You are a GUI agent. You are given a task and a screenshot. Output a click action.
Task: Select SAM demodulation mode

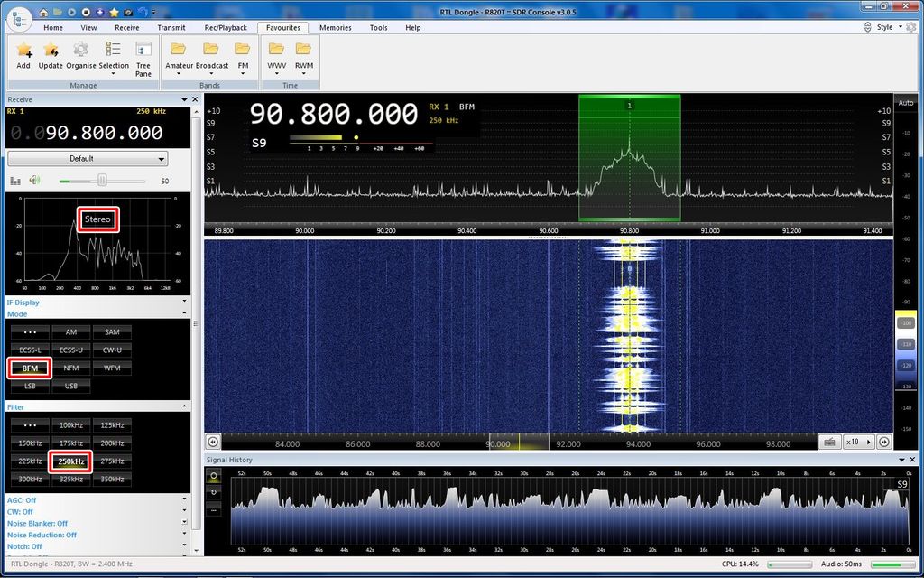[112, 332]
